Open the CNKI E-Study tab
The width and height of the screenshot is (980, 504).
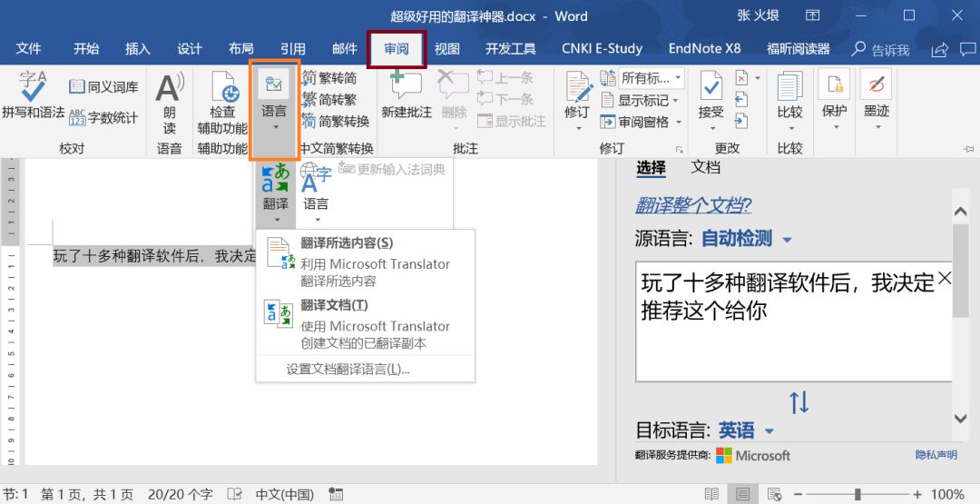[x=602, y=49]
